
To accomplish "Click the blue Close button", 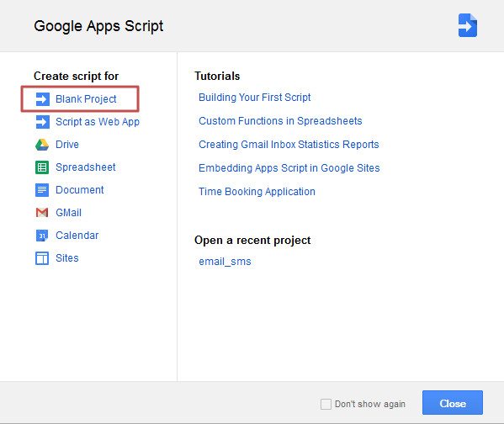I will point(452,402).
